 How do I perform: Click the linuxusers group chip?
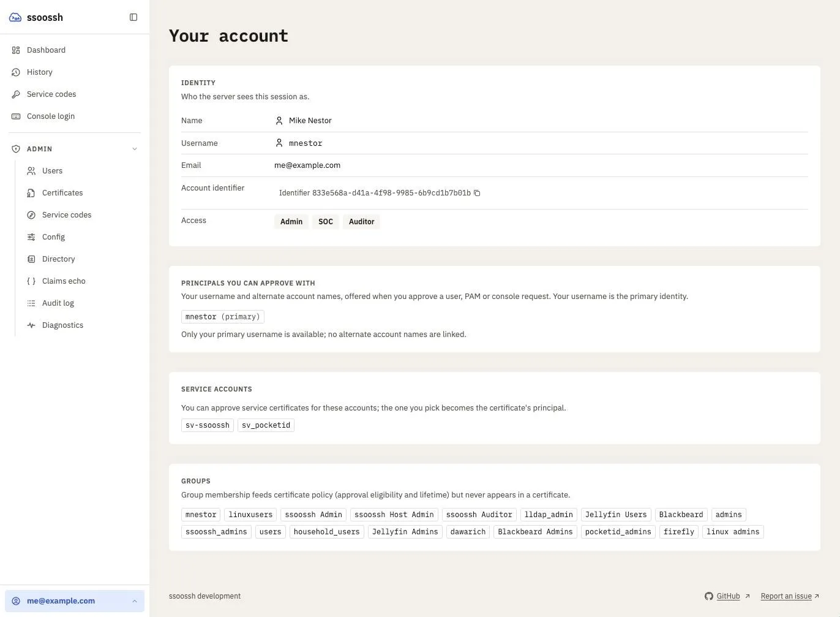(250, 515)
